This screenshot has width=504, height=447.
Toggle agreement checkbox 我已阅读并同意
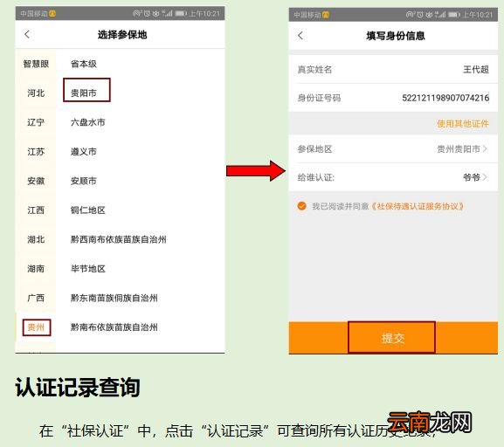302,206
